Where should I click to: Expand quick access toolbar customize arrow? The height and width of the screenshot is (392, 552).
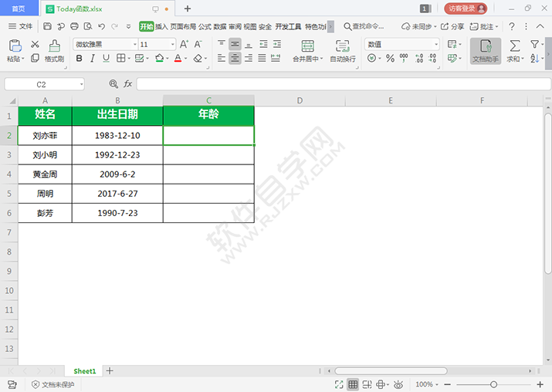[128, 26]
